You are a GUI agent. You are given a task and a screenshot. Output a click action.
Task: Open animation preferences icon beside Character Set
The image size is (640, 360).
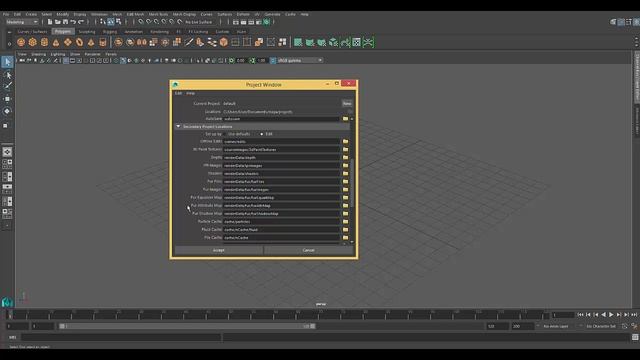coord(634,326)
